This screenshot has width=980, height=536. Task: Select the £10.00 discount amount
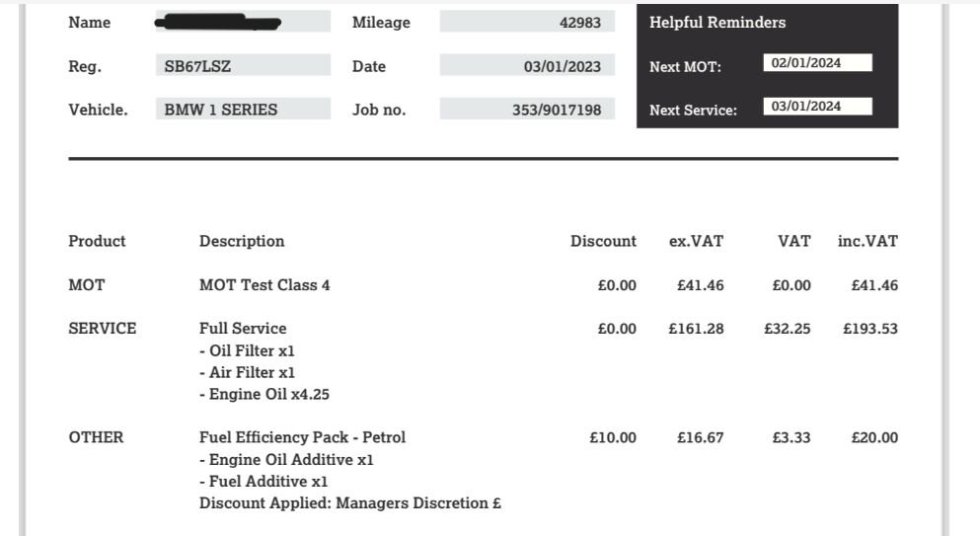coord(613,438)
